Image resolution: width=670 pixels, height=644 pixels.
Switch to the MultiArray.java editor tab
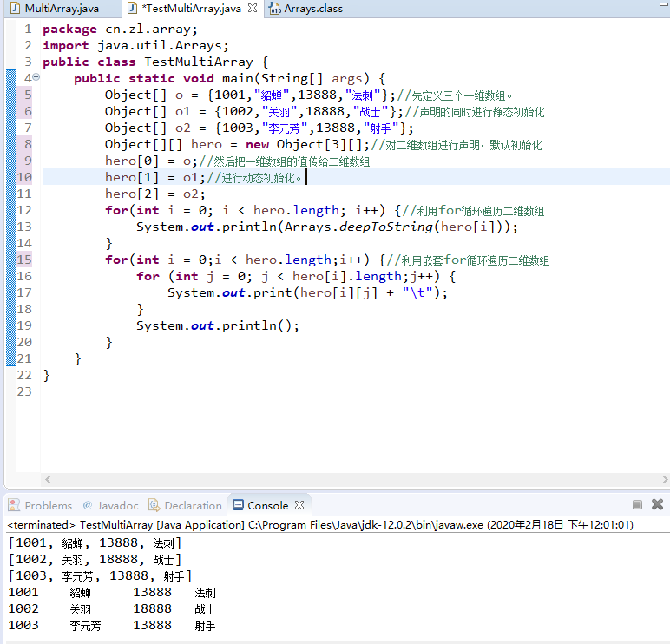pyautogui.click(x=62, y=9)
